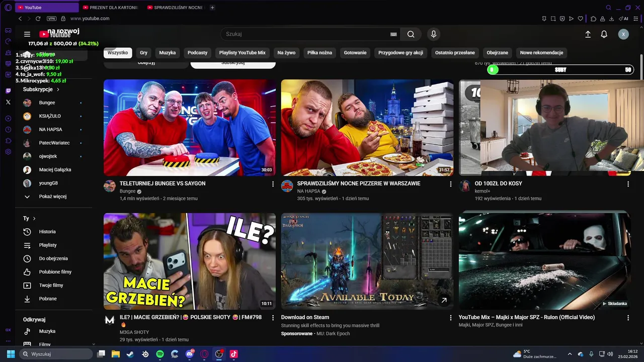This screenshot has width=644, height=362.
Task: Open YouTube notifications bell
Action: point(604,34)
